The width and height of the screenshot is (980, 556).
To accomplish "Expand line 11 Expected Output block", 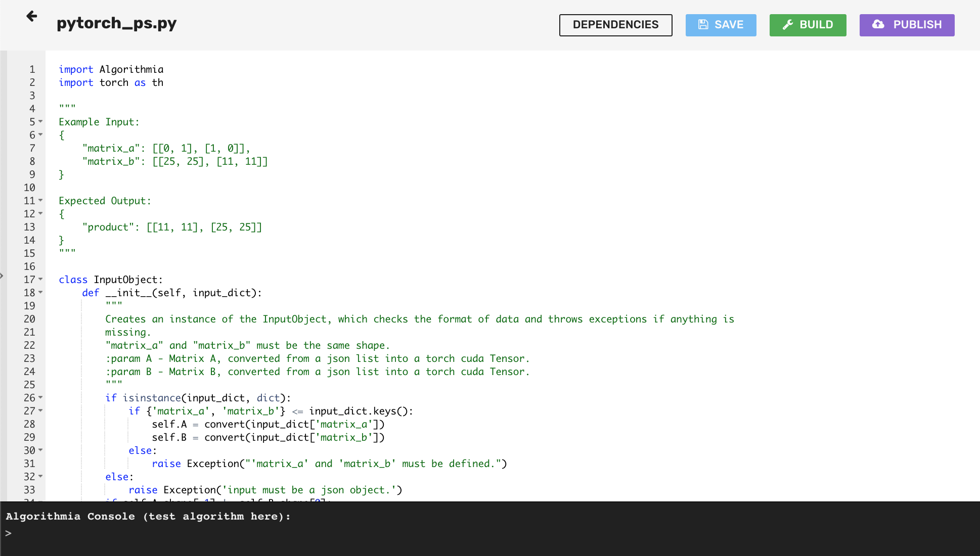I will [x=42, y=201].
